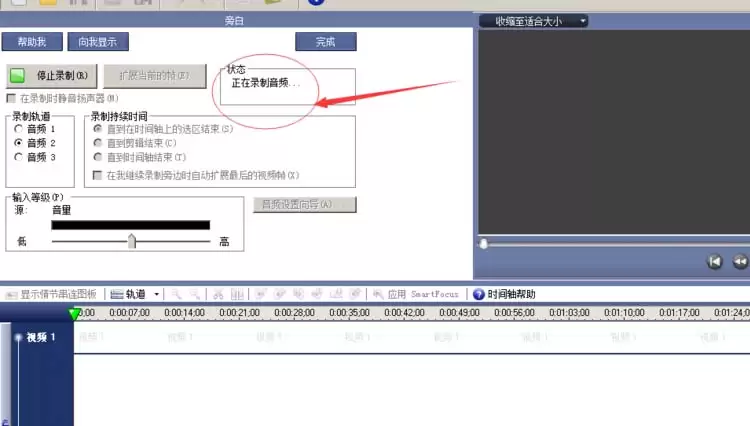Screen dimensions: 750x426
Task: Click 0:00:28;00 on the timeline ruler
Action: pos(294,313)
